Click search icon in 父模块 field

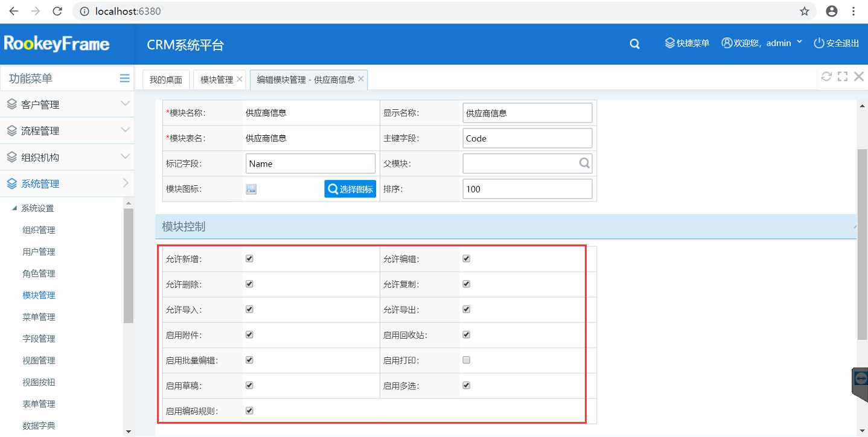(x=584, y=163)
